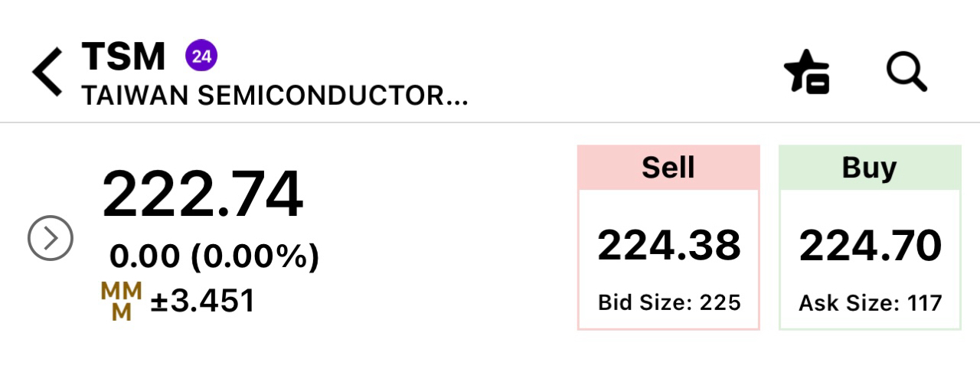Viewport: 980px width, 372px height.
Task: Click the pink Sell header
Action: pos(668,168)
